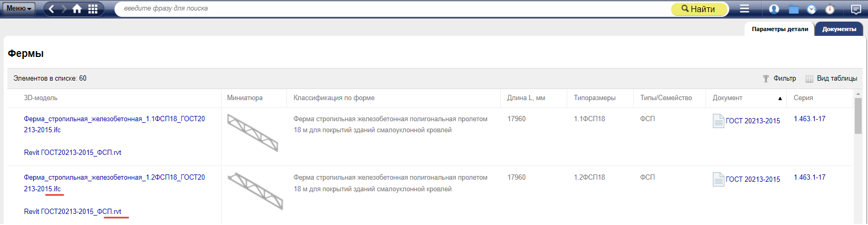Open the hamburger list menu icon

745,8
